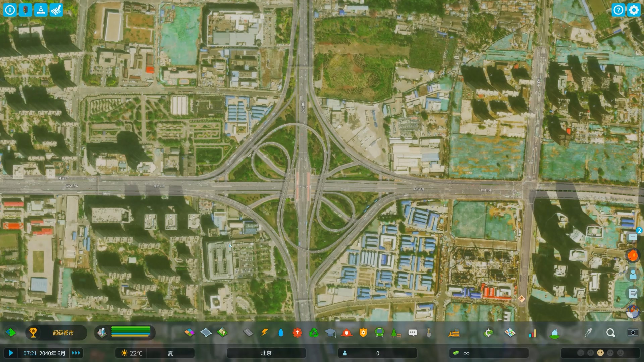Screen dimensions: 644x362
Task: Select the Fire and rescue helmet tool
Action: pyautogui.click(x=347, y=333)
